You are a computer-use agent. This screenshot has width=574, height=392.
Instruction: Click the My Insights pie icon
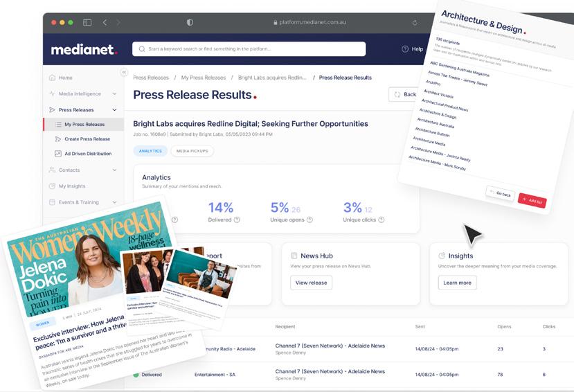tap(52, 186)
